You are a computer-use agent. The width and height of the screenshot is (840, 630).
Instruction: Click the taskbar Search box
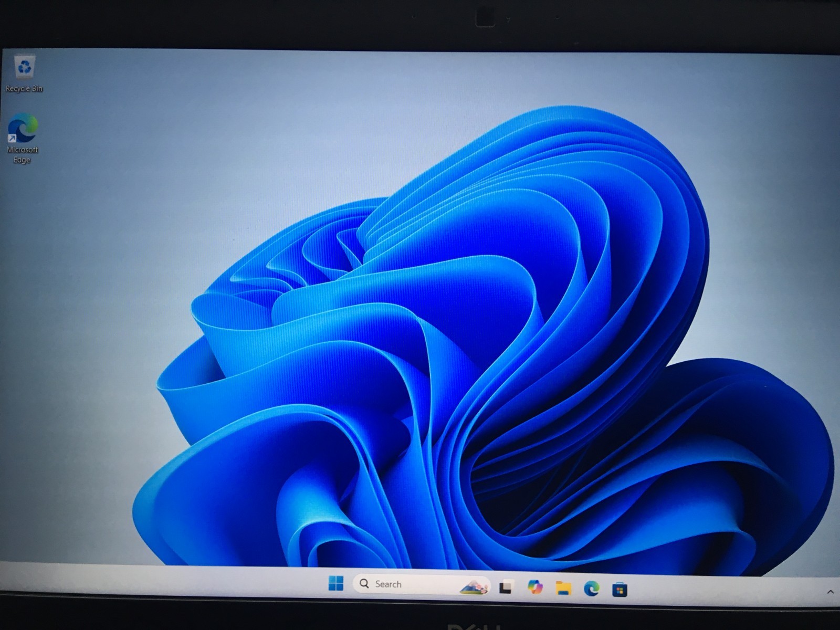pyautogui.click(x=422, y=584)
